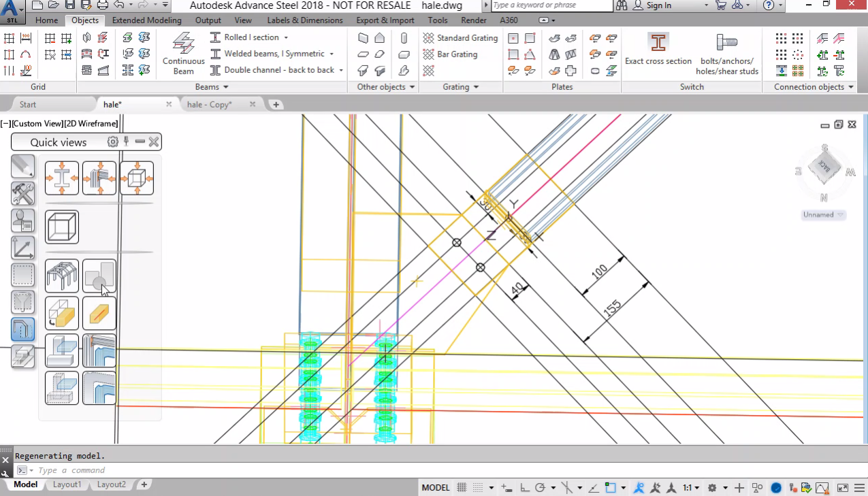The height and width of the screenshot is (496, 868).
Task: Select the pencil category in the palette
Action: [23, 166]
